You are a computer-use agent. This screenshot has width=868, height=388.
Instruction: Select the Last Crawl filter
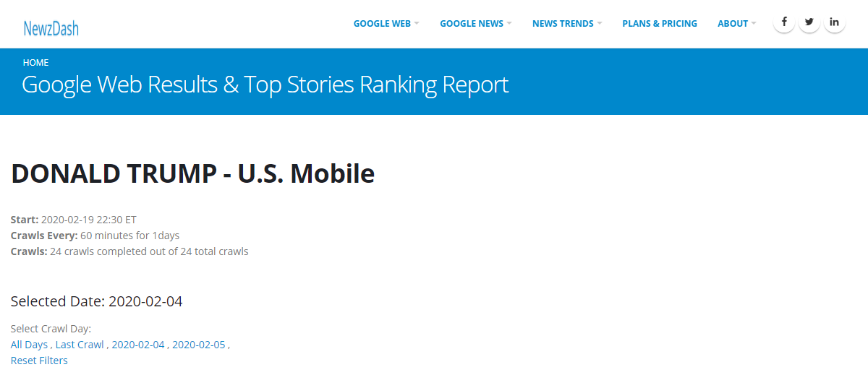coord(80,345)
